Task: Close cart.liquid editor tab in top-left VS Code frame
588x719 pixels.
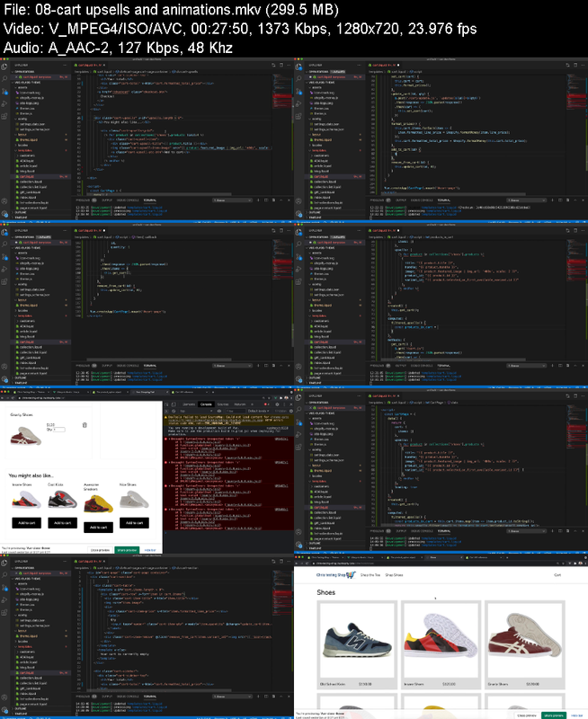Action: [104, 65]
